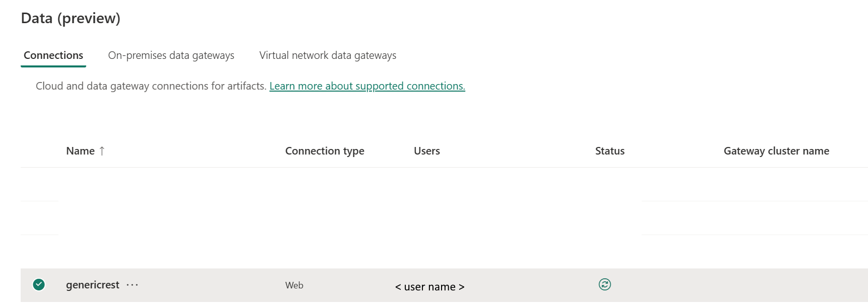The width and height of the screenshot is (868, 304).
Task: Open the ellipsis more options for genericrest
Action: tap(132, 285)
